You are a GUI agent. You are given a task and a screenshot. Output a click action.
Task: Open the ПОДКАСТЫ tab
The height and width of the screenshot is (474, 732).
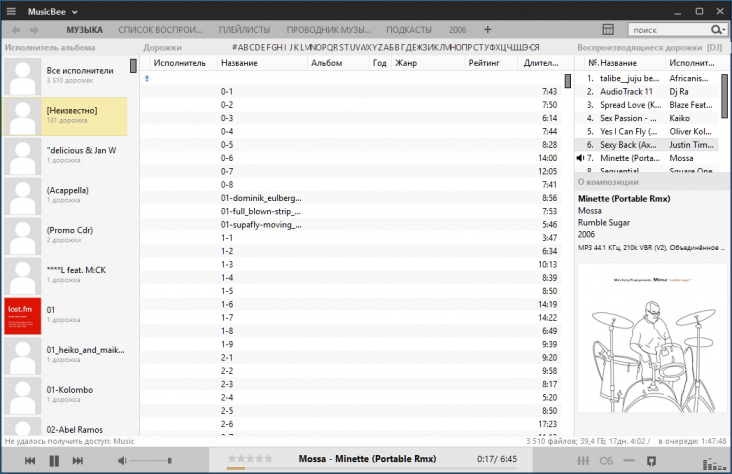coord(408,30)
